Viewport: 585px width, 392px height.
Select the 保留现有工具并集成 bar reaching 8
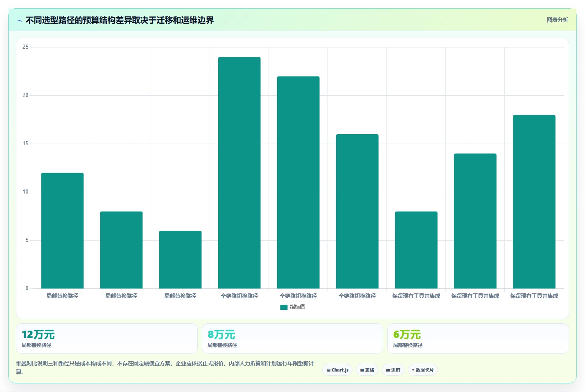coord(416,250)
